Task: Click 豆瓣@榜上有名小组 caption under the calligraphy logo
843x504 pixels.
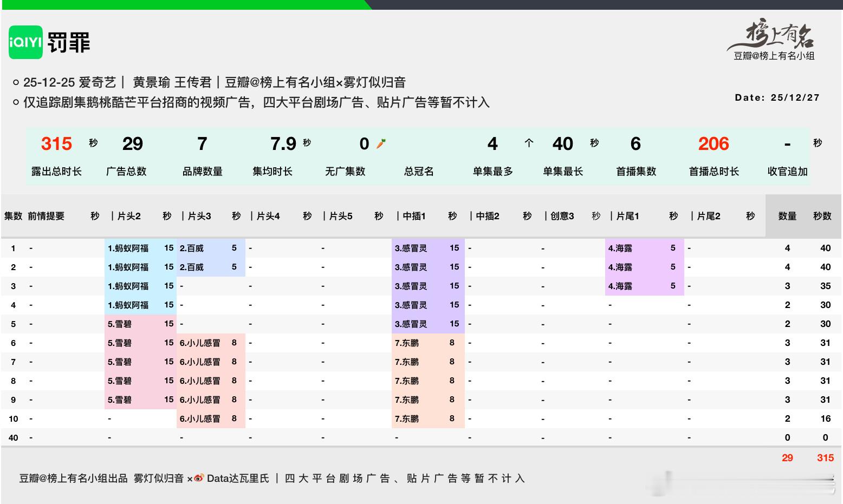Action: 774,56
